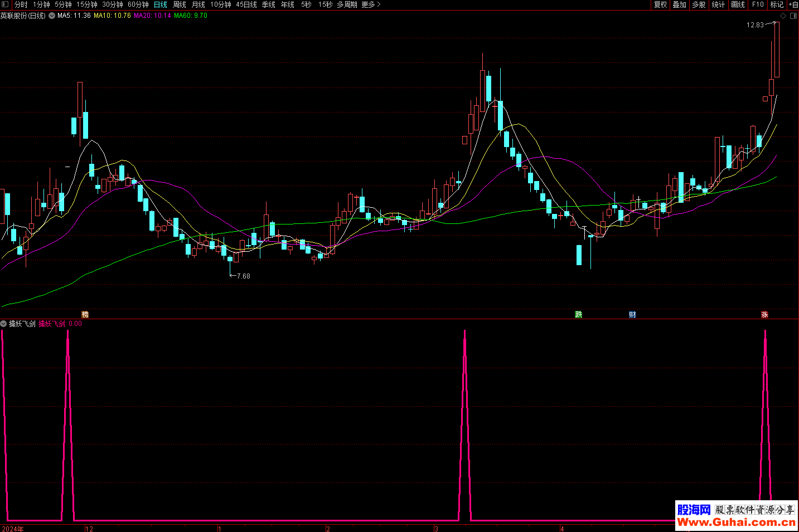
Task: Add stock via +自 button
Action: tap(793, 4)
